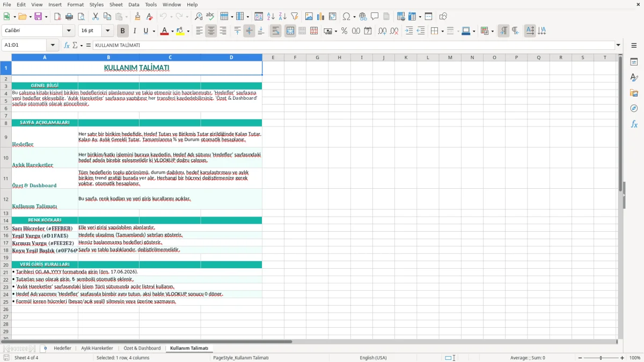Open sidebar Navigator compass icon
The image size is (644, 362).
coord(634,108)
